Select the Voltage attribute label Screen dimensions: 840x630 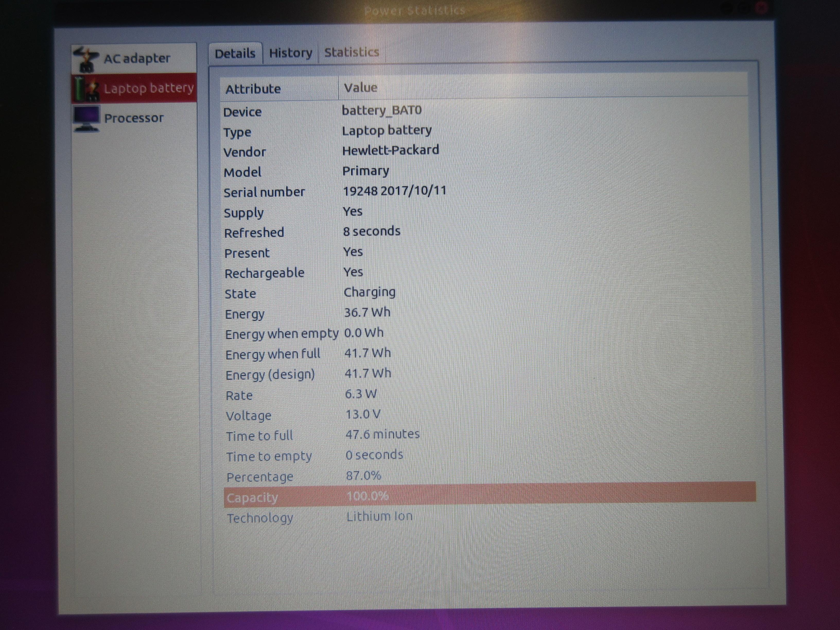[249, 416]
